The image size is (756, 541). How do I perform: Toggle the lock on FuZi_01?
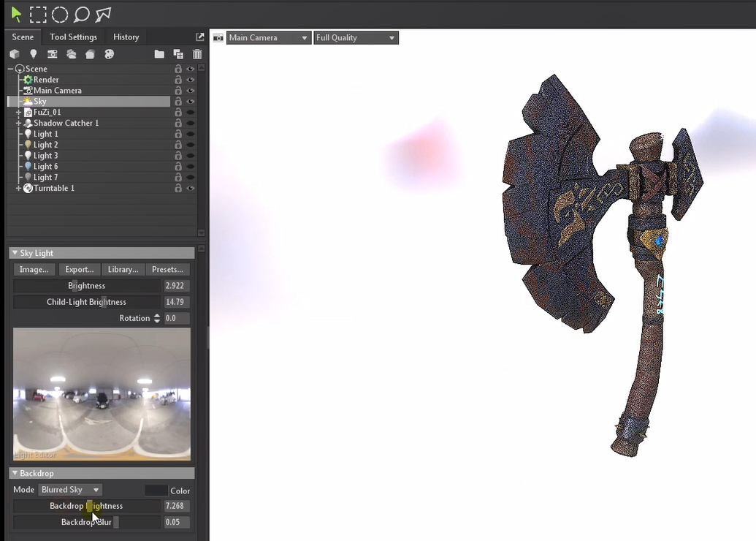178,113
